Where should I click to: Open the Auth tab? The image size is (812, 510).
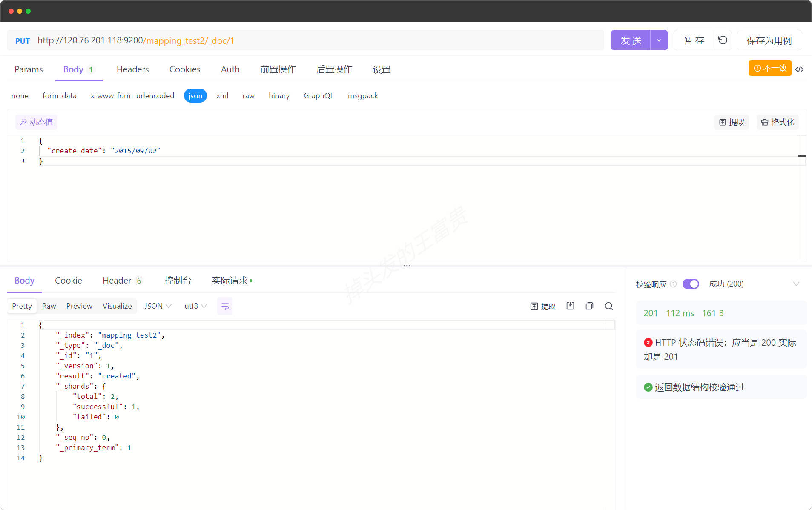(230, 69)
